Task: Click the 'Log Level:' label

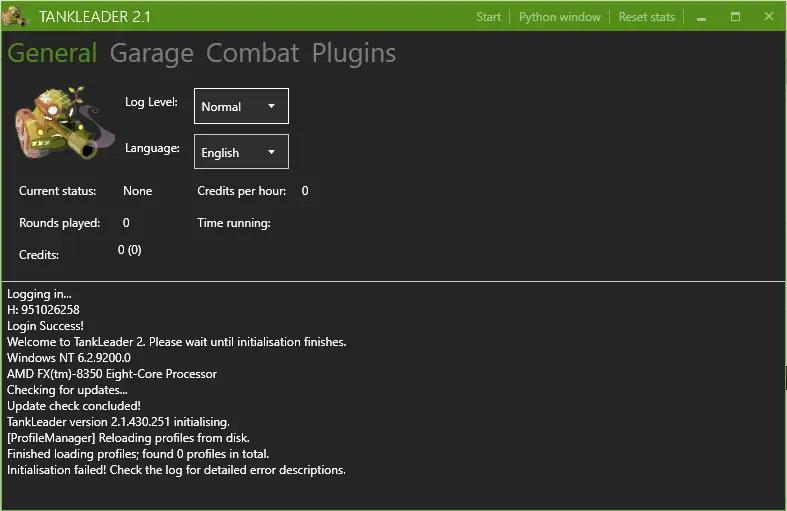Action: click(x=151, y=102)
